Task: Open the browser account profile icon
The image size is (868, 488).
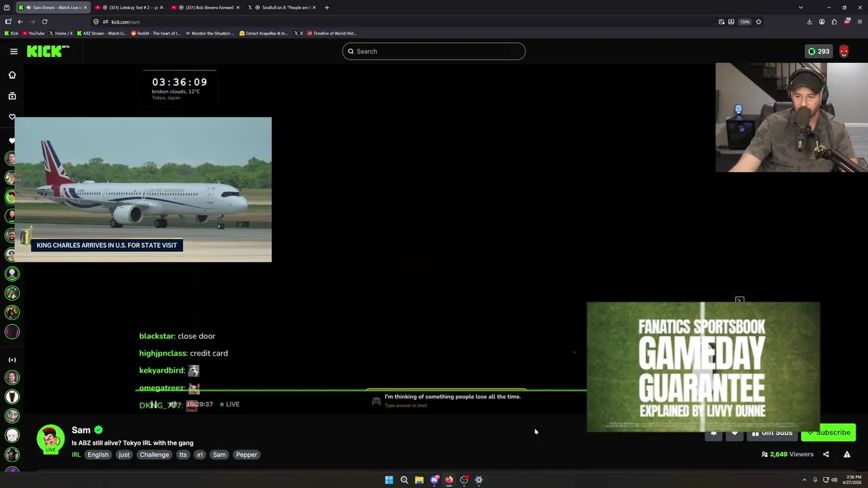Action: [822, 22]
